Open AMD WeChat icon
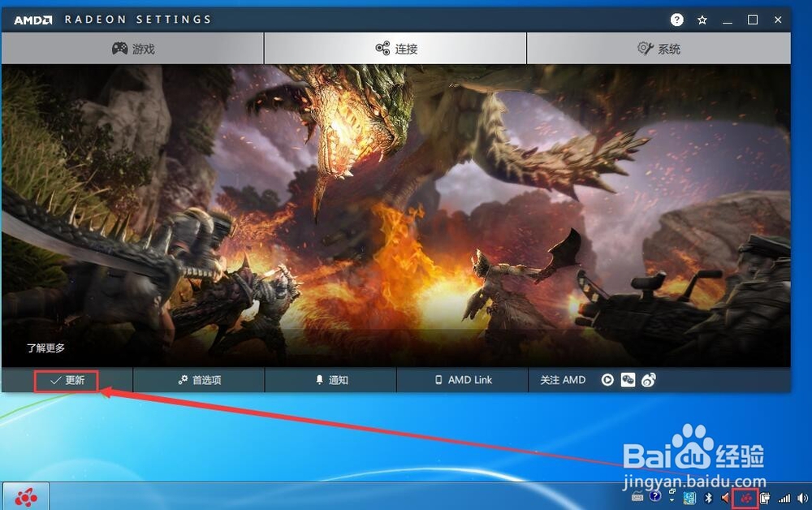 coord(628,380)
